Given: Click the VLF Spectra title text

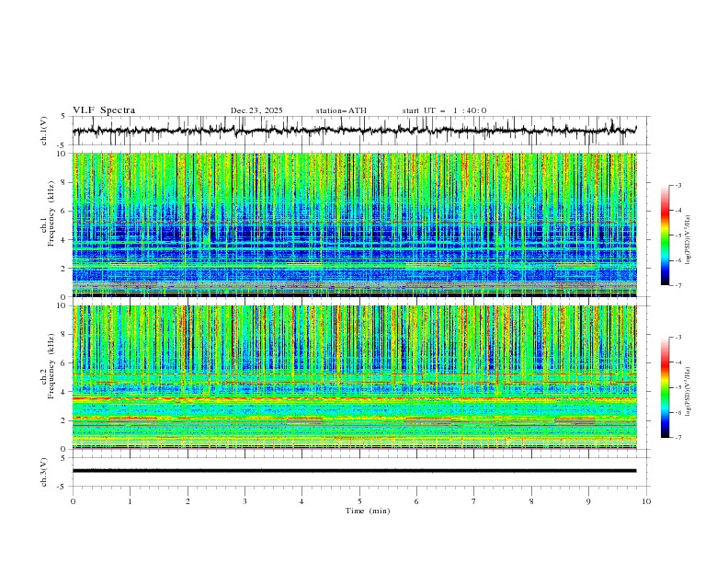Looking at the screenshot, I should [x=104, y=110].
